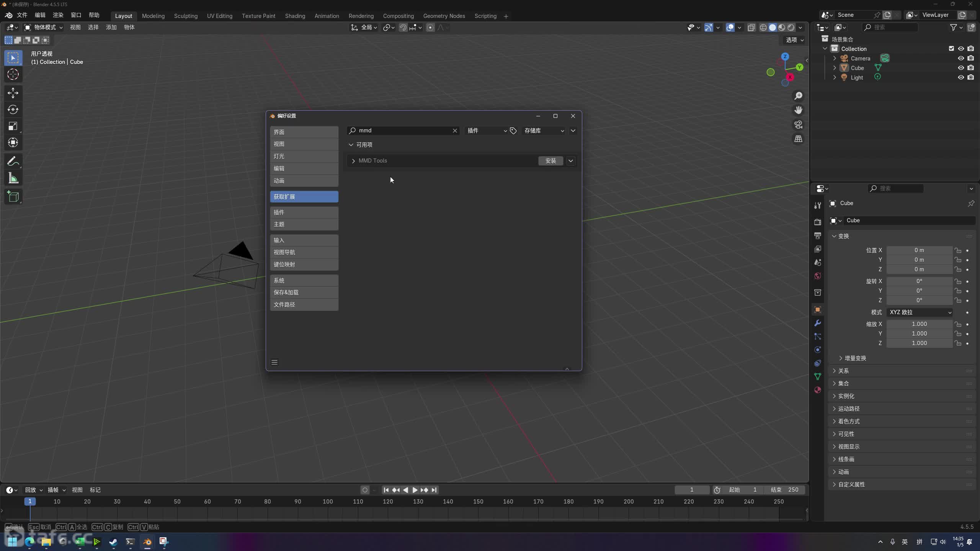Click the camera view icon in viewport

tap(798, 125)
